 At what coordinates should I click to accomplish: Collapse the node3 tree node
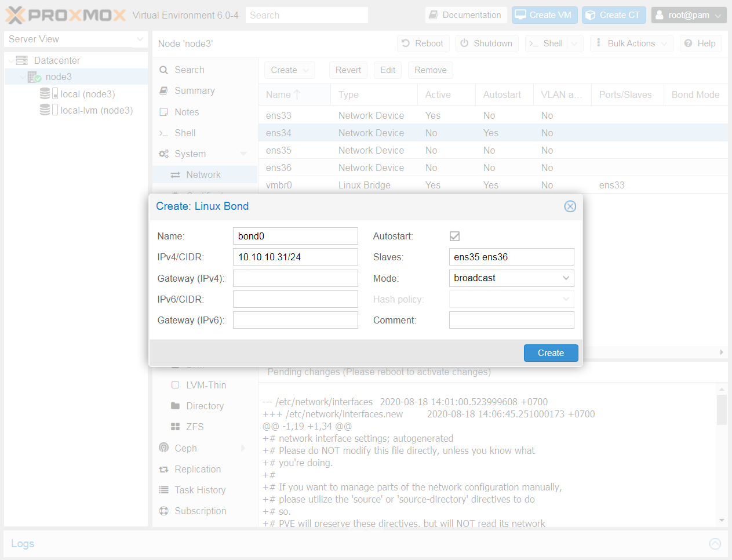coord(23,77)
